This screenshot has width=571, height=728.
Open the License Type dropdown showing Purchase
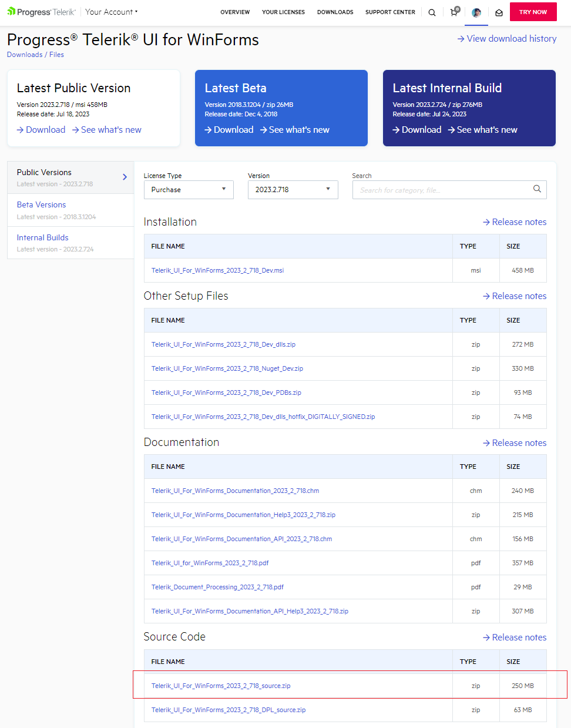[x=189, y=190]
